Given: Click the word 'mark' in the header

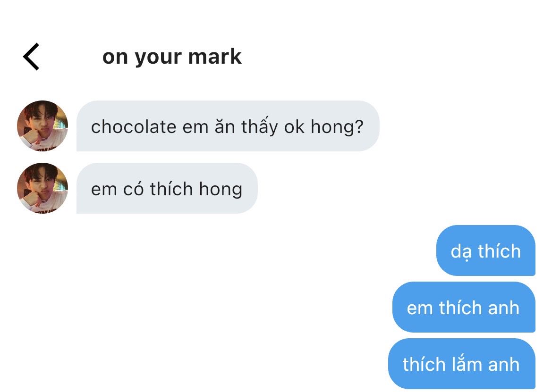Looking at the screenshot, I should (215, 56).
